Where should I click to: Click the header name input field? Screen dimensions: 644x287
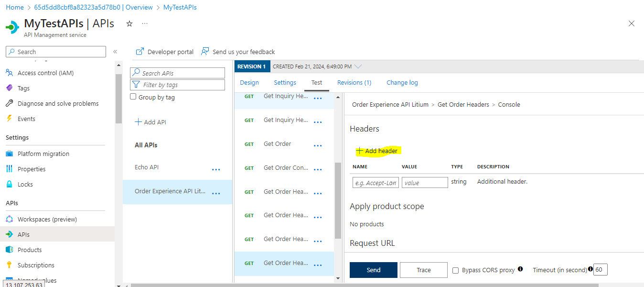[x=376, y=182]
